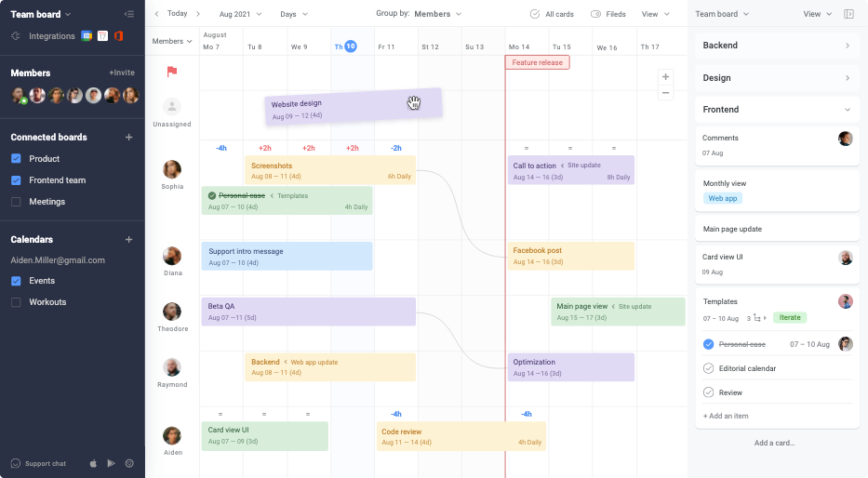
Task: Toggle the Fileds switch
Action: [595, 14]
